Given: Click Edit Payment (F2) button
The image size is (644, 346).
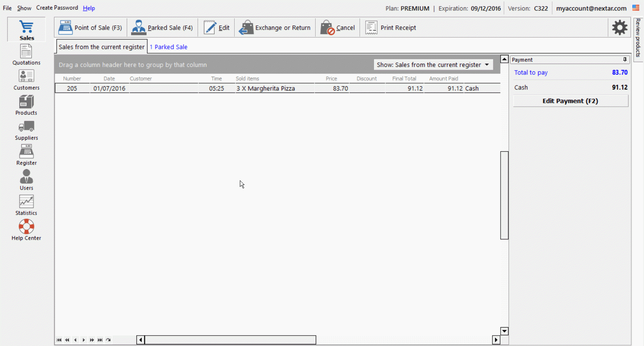Looking at the screenshot, I should (x=570, y=101).
